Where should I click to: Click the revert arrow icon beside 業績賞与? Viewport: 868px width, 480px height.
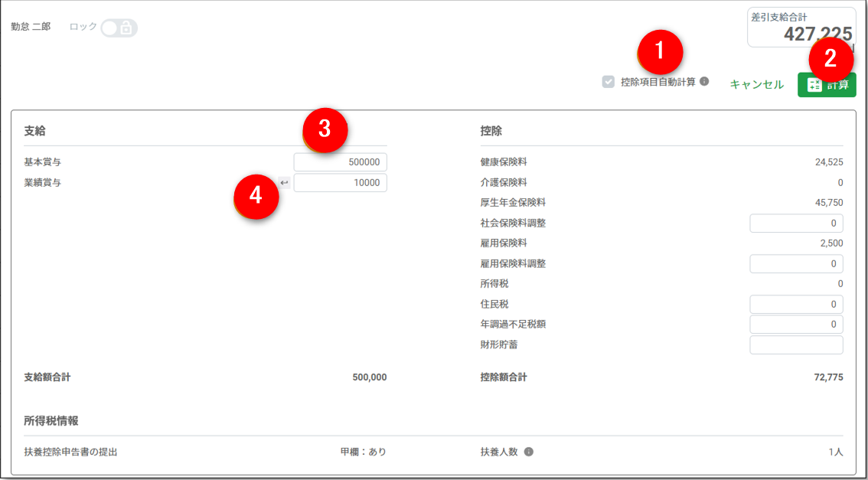284,183
